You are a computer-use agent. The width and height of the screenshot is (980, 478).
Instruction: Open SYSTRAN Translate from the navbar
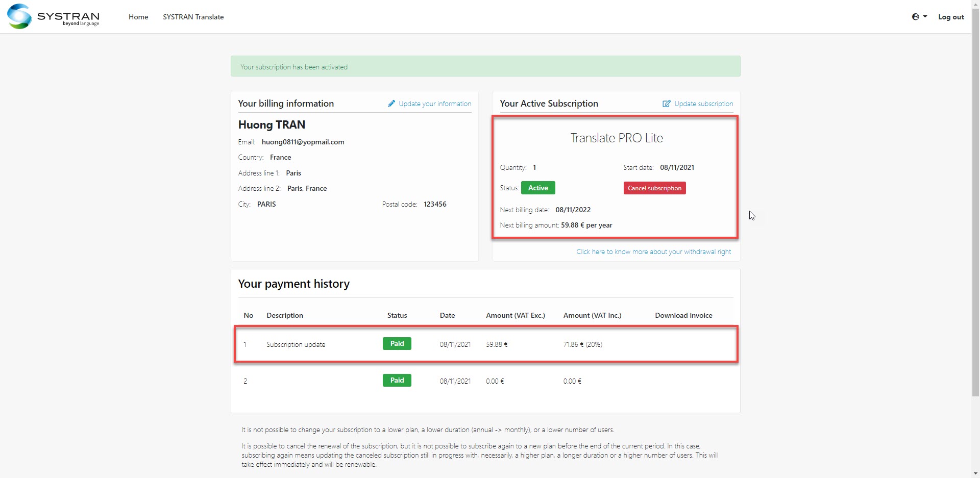193,17
